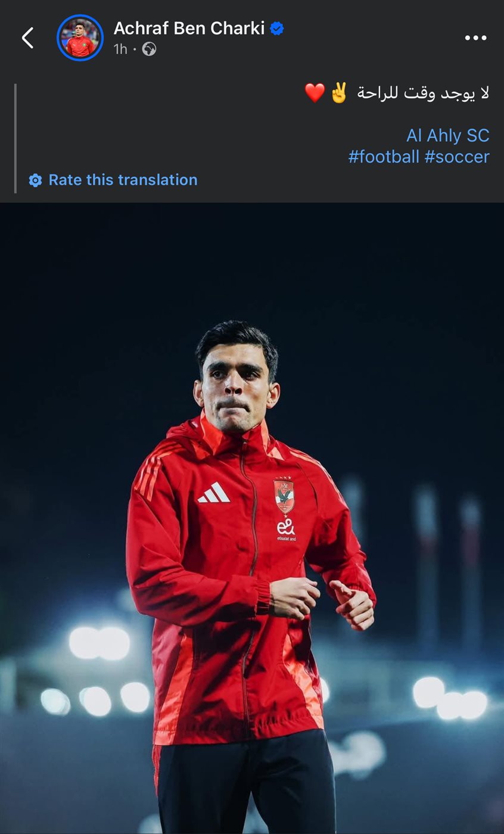Open the Al Ahly SC page link

tap(447, 135)
